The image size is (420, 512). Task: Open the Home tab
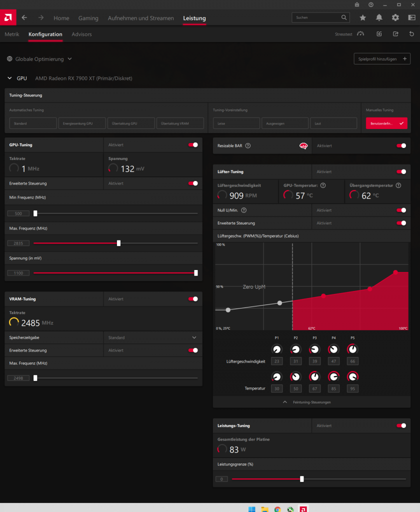[x=61, y=18]
